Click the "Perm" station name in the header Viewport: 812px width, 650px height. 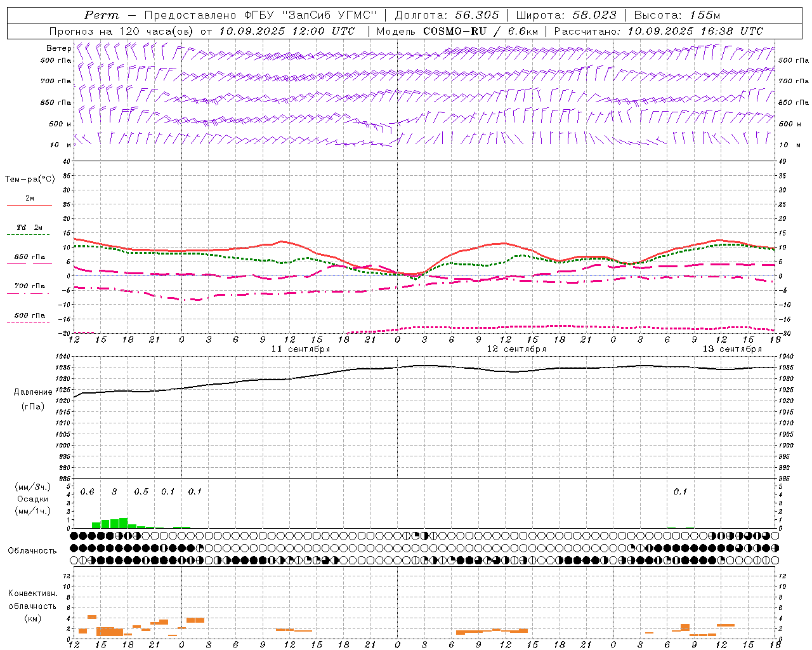coord(101,15)
